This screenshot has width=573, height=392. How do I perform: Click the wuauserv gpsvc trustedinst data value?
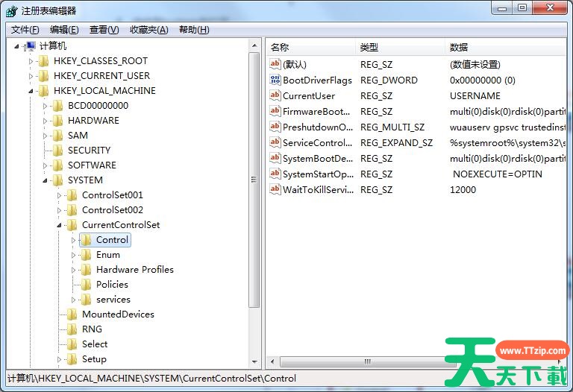pyautogui.click(x=507, y=127)
